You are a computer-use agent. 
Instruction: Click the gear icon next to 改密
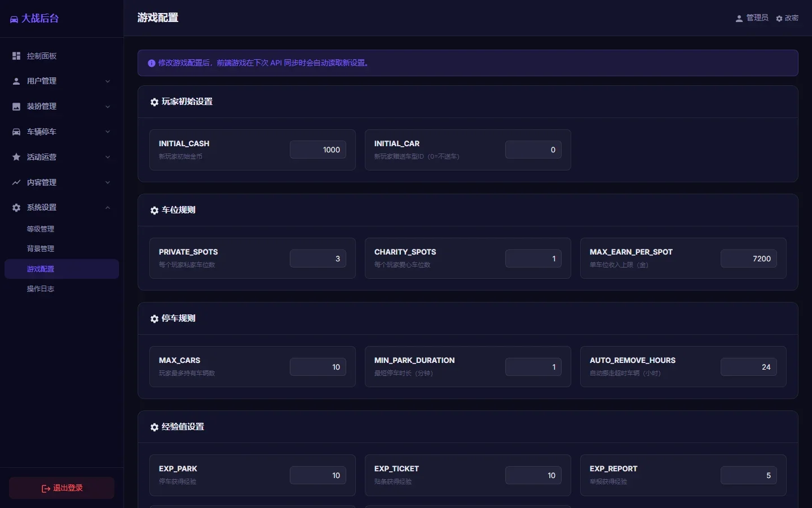coord(779,19)
